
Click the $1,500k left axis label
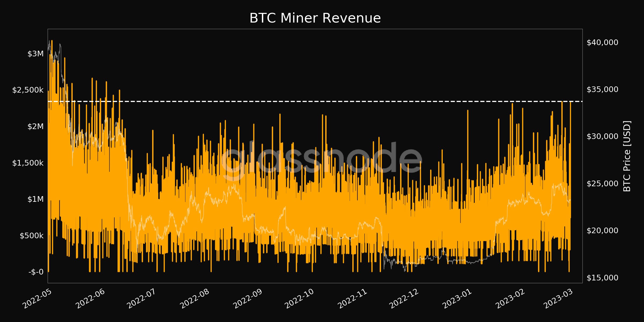(x=28, y=163)
